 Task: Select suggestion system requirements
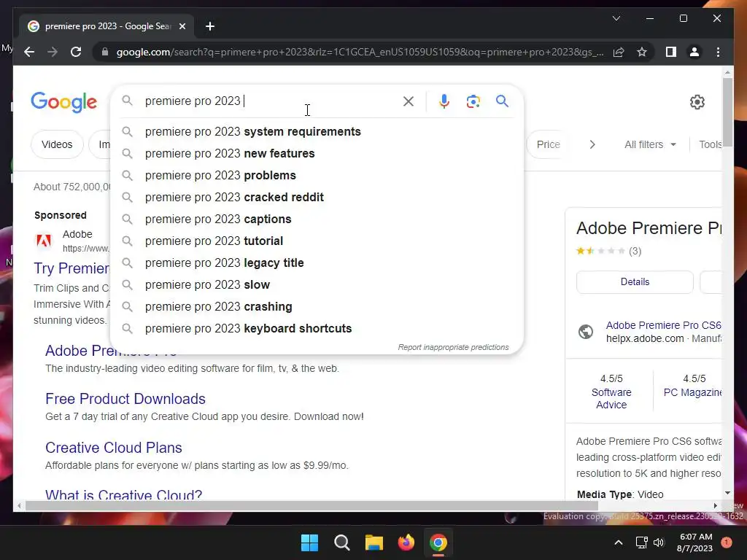(x=317, y=131)
